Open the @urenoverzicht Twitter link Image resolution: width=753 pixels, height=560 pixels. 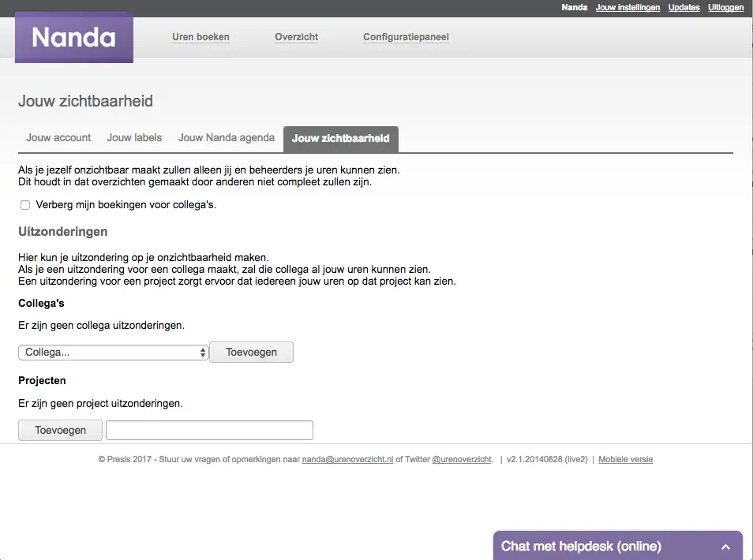tap(462, 459)
